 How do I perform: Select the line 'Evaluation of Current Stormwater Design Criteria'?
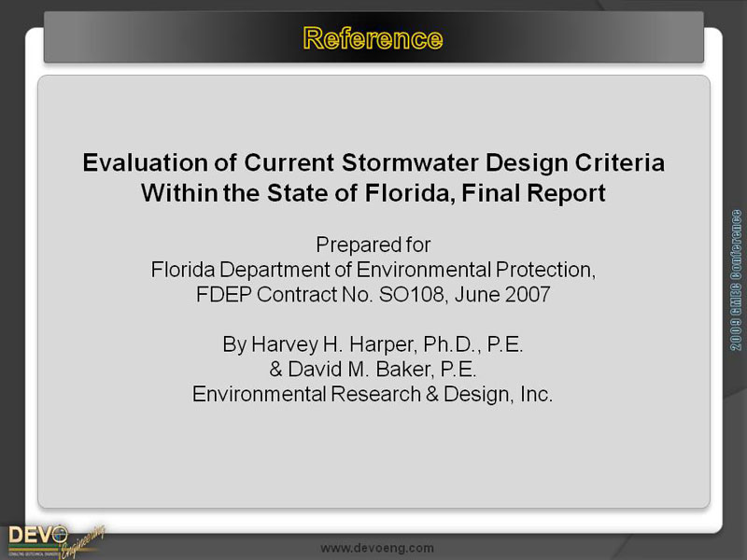coord(373,162)
